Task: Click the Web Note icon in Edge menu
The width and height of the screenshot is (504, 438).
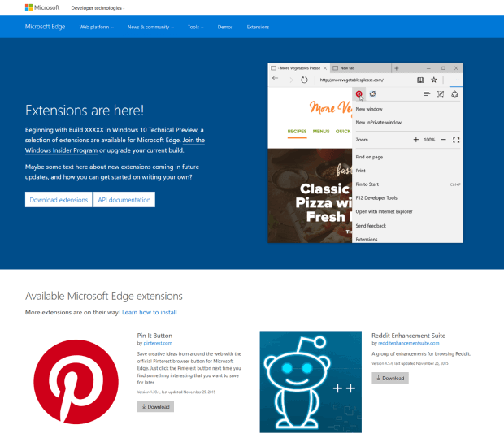Action: coord(441,93)
